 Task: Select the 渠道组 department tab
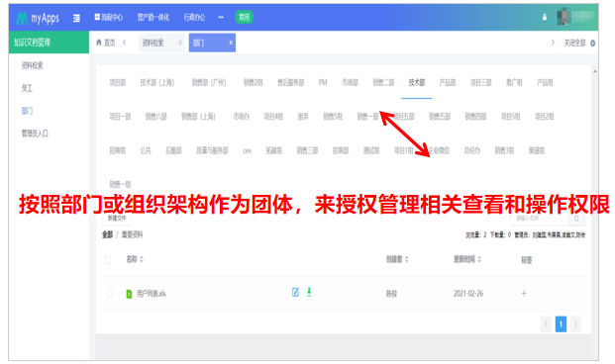coord(537,150)
